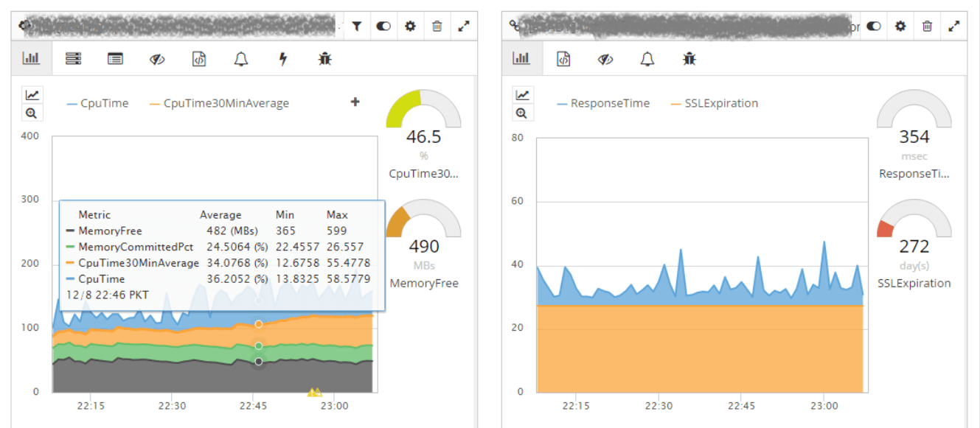Click the filter funnel icon in left widget
The height and width of the screenshot is (428, 980).
[x=357, y=27]
